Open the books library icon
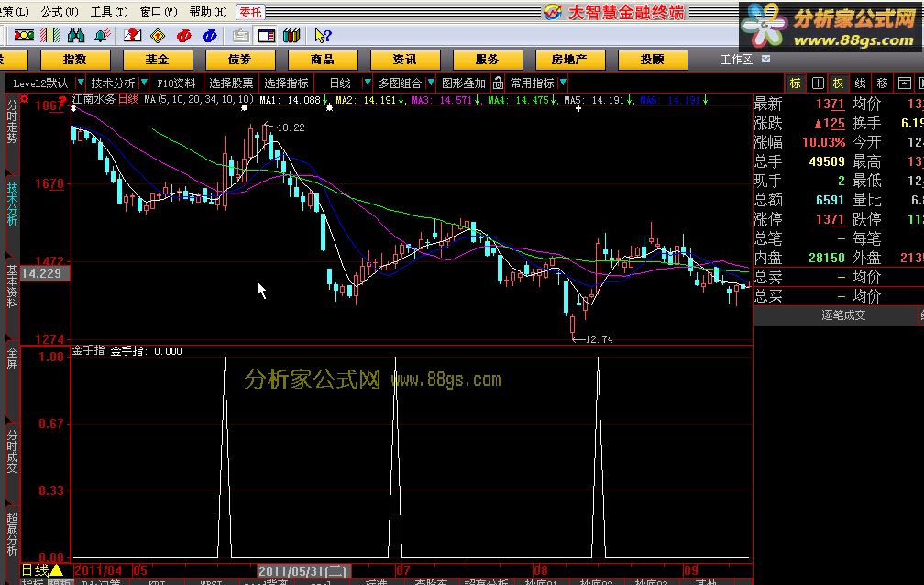The image size is (924, 585). pyautogui.click(x=291, y=36)
